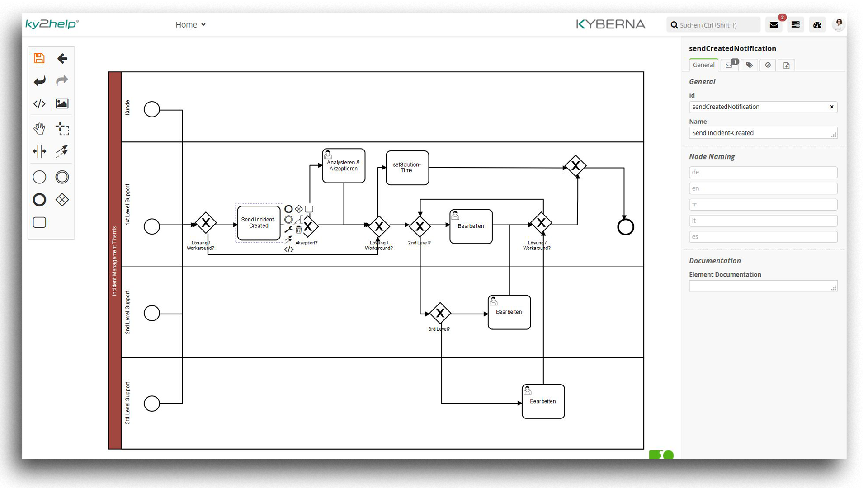Switch to the General tab
Viewport: 868px width, 488px height.
703,65
